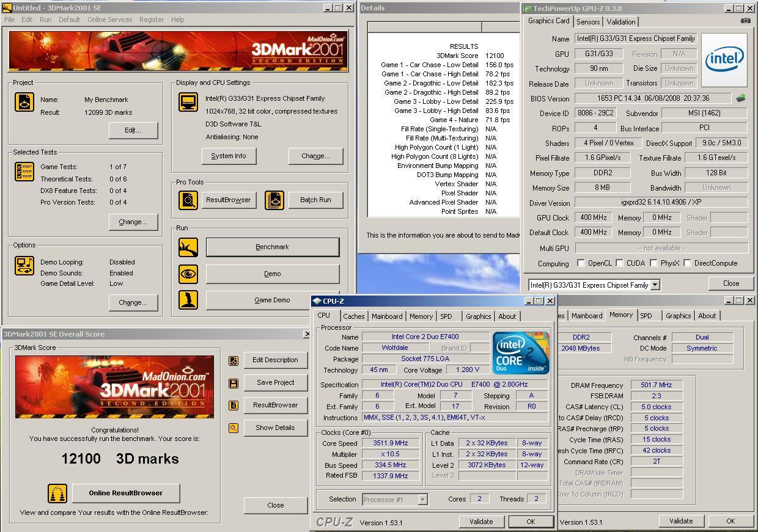This screenshot has width=758, height=532.
Task: Click the System Info button
Action: (x=229, y=156)
